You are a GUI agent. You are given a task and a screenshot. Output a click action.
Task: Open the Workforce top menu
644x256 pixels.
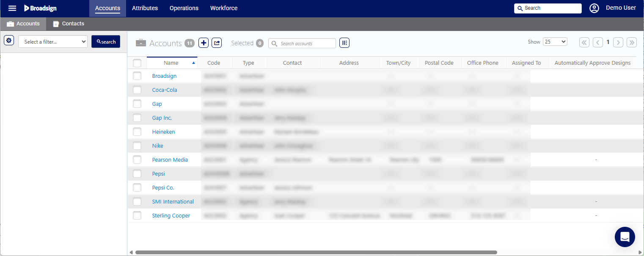(224, 8)
